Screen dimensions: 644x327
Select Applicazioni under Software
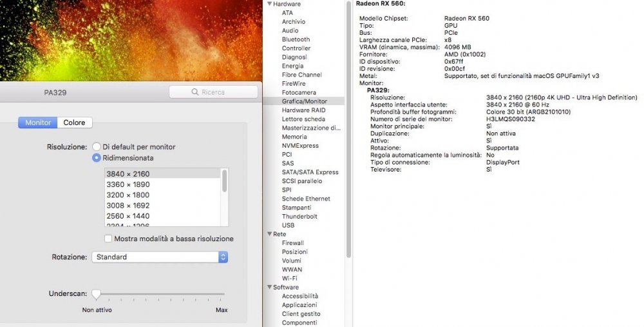[299, 305]
